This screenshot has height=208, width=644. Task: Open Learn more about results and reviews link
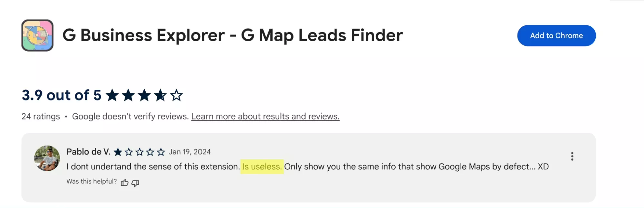click(265, 116)
